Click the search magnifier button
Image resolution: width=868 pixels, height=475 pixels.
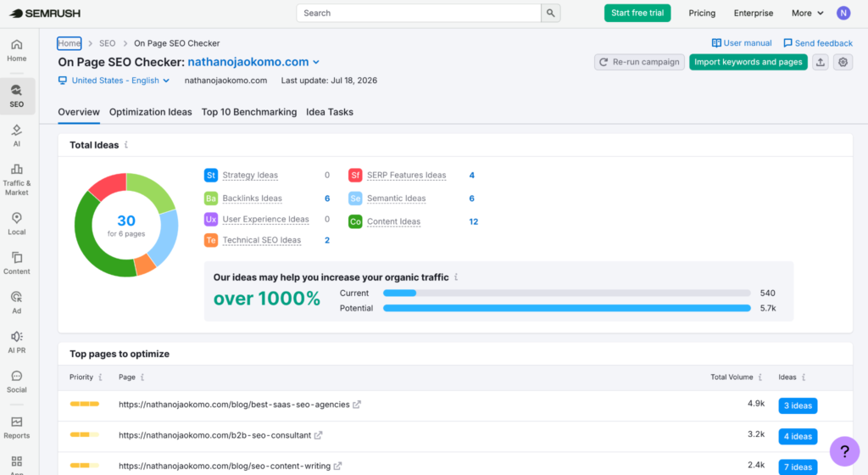click(x=550, y=13)
